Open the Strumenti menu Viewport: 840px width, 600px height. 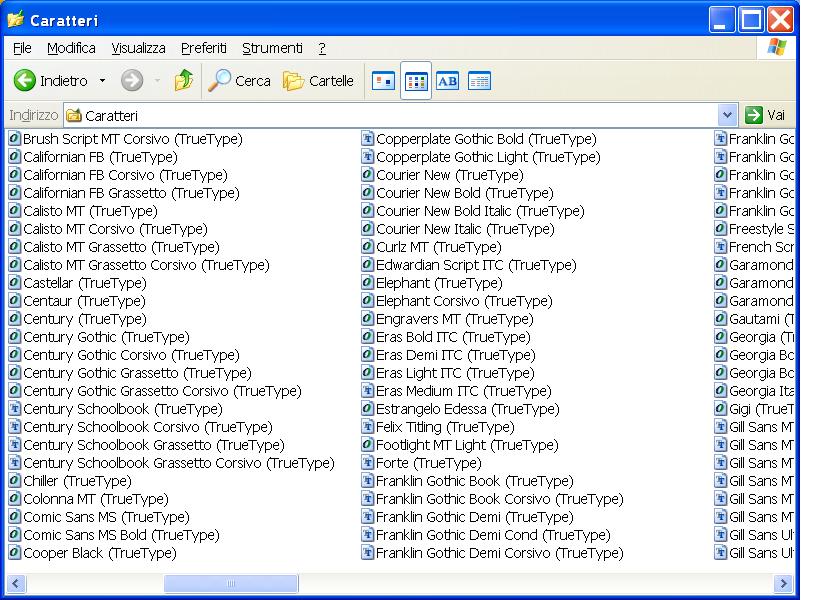272,48
